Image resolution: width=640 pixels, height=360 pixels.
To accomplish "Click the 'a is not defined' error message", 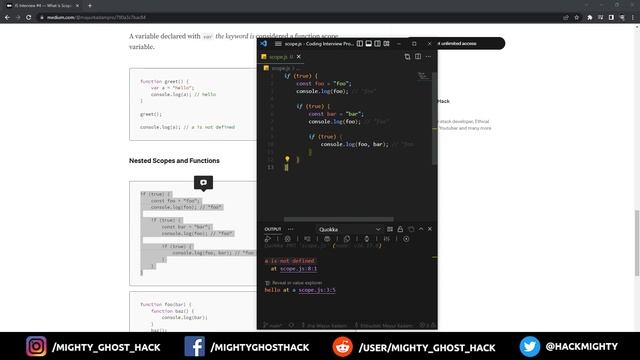I will (x=290, y=261).
